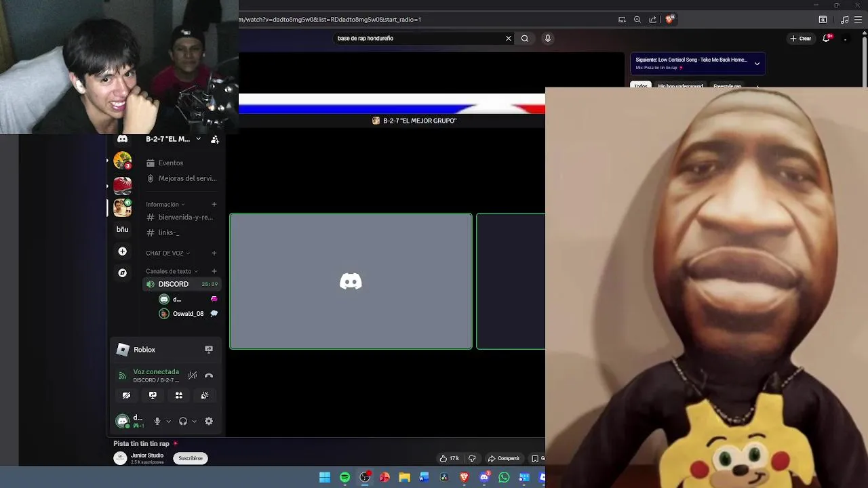
Task: Create a channel in the CHAT DE VOZ category
Action: pos(214,253)
